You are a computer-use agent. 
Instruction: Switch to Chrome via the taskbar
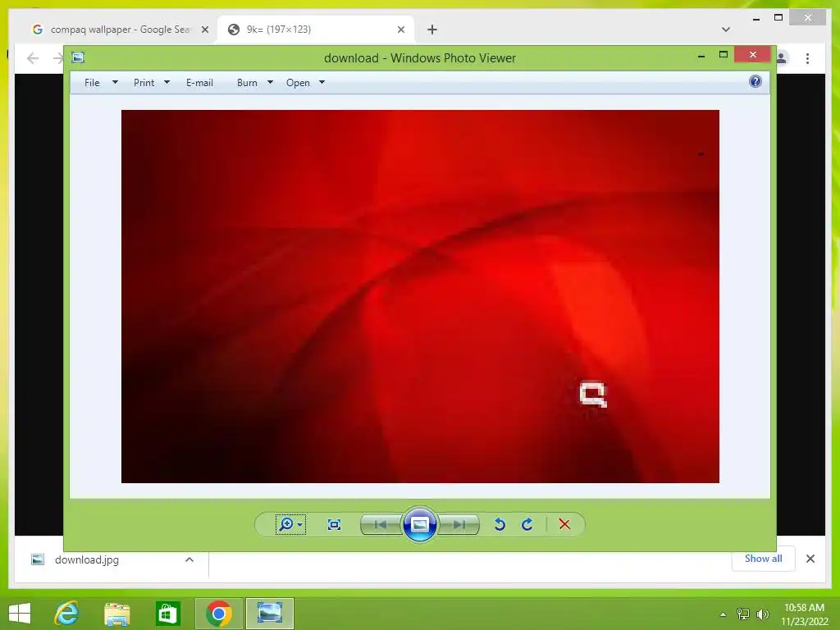218,614
